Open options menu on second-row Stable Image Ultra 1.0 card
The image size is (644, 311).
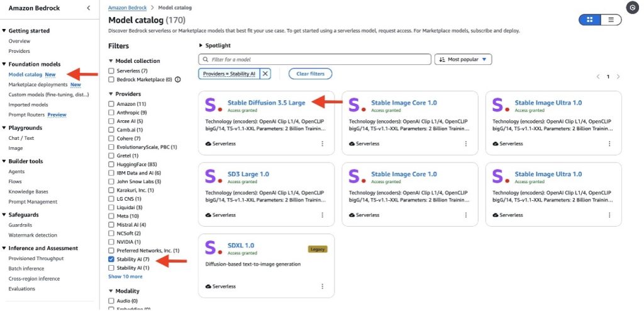click(x=609, y=215)
